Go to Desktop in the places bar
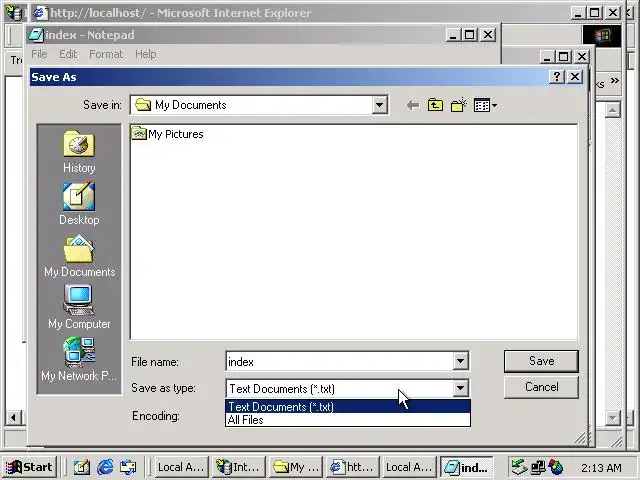This screenshot has height=480, width=640. (79, 204)
